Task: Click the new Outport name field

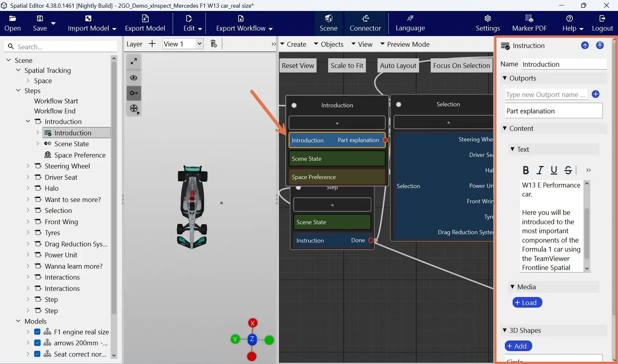Action: click(x=546, y=95)
